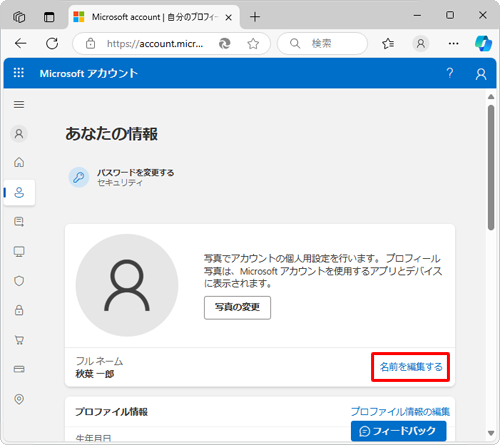Select the Your info sidebar icon
This screenshot has height=445, width=500.
point(19,192)
